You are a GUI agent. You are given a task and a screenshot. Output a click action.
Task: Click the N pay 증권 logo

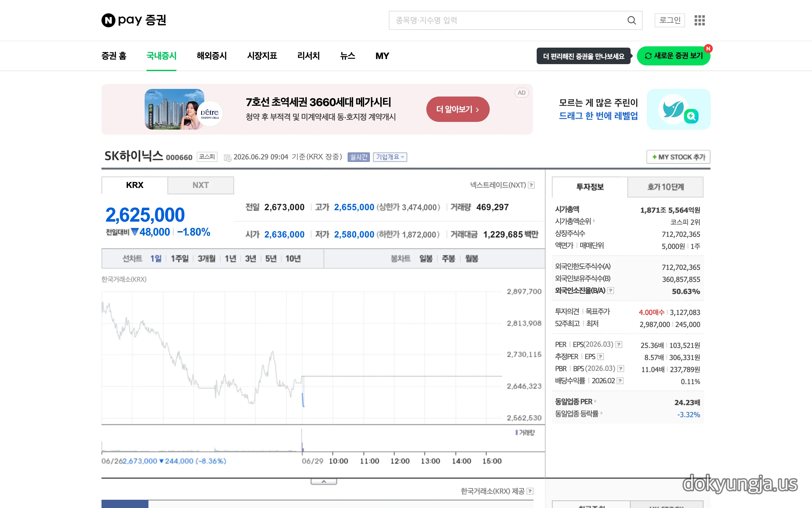pos(134,20)
